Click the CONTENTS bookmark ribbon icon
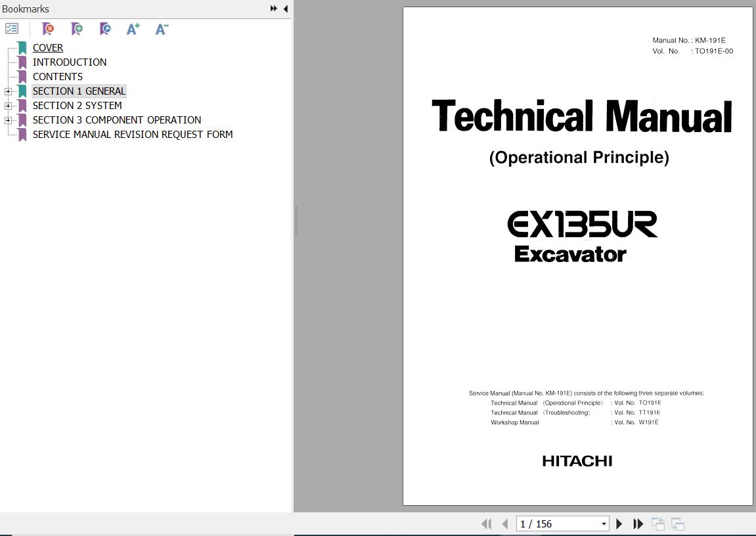Image resolution: width=756 pixels, height=536 pixels. click(22, 77)
